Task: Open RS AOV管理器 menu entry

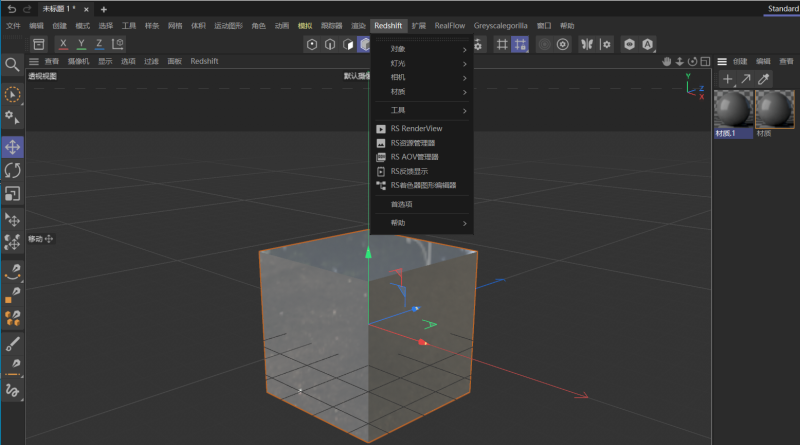Action: pos(421,157)
